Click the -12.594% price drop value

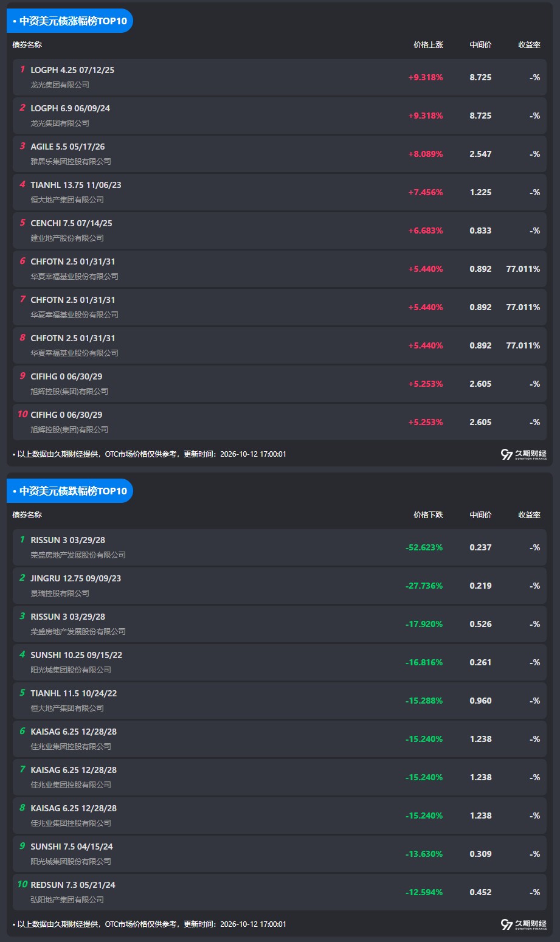pos(424,892)
